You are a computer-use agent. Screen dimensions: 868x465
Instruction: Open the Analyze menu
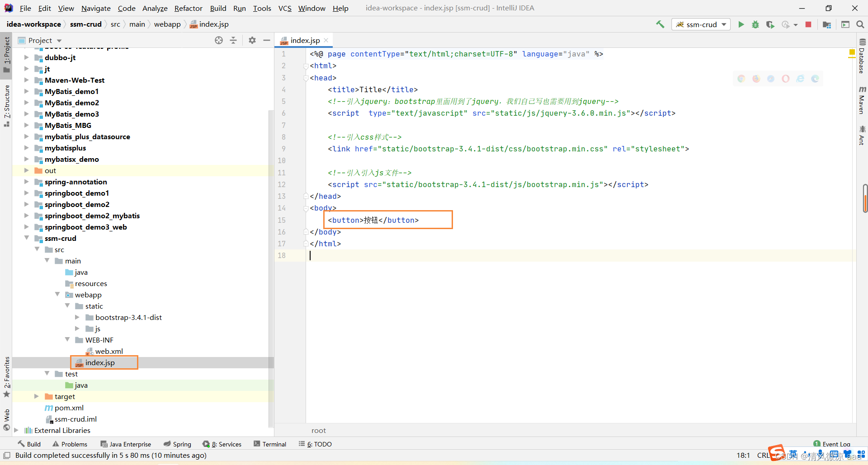coord(155,8)
